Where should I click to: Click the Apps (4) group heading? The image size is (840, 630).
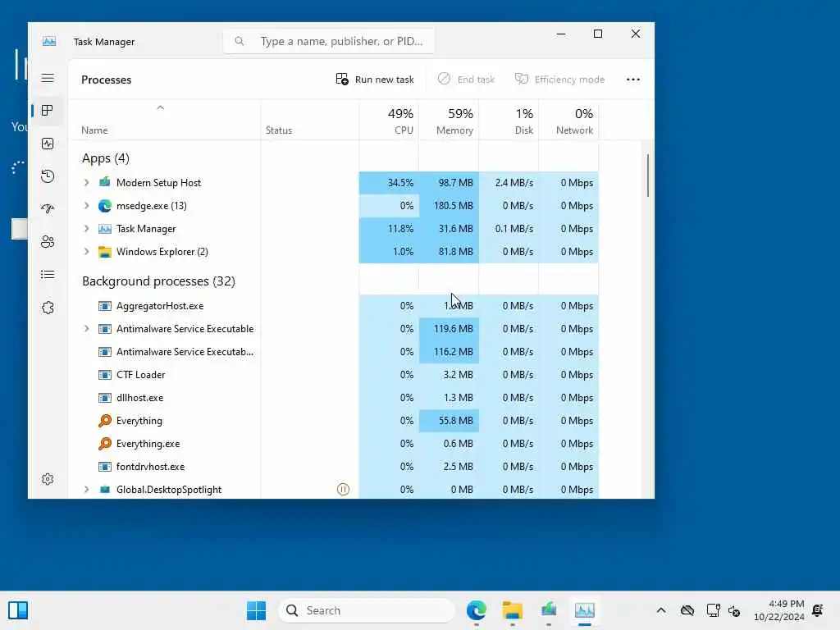[x=106, y=158]
